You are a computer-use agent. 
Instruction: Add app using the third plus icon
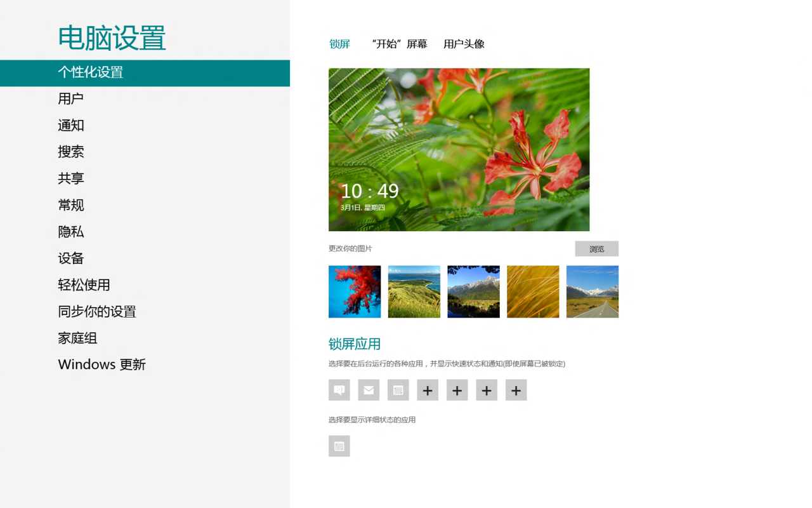pos(487,390)
